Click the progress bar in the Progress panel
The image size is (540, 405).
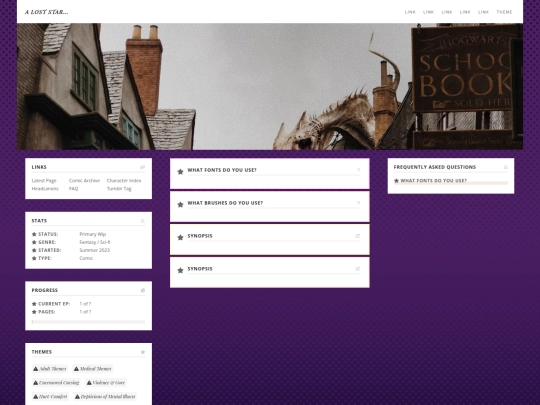pyautogui.click(x=89, y=322)
